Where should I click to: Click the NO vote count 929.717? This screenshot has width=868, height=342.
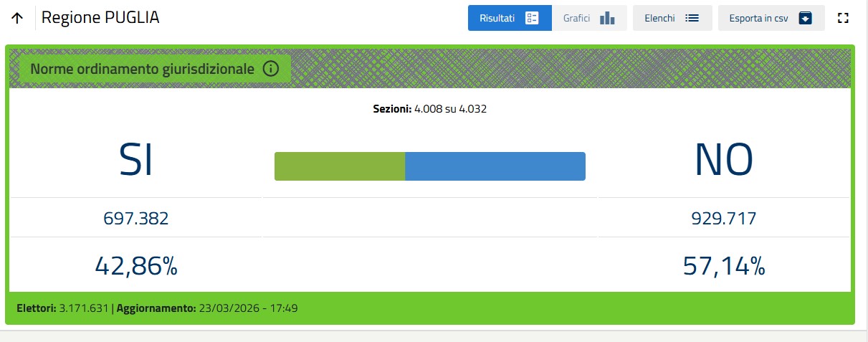(x=723, y=219)
